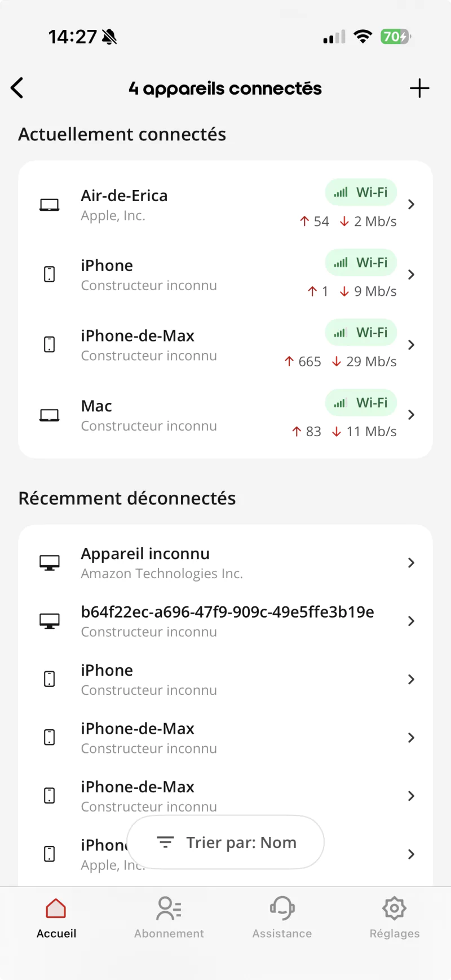Tap the monitor icon beside the b64f22ec device
This screenshot has height=980, width=451.
50,621
